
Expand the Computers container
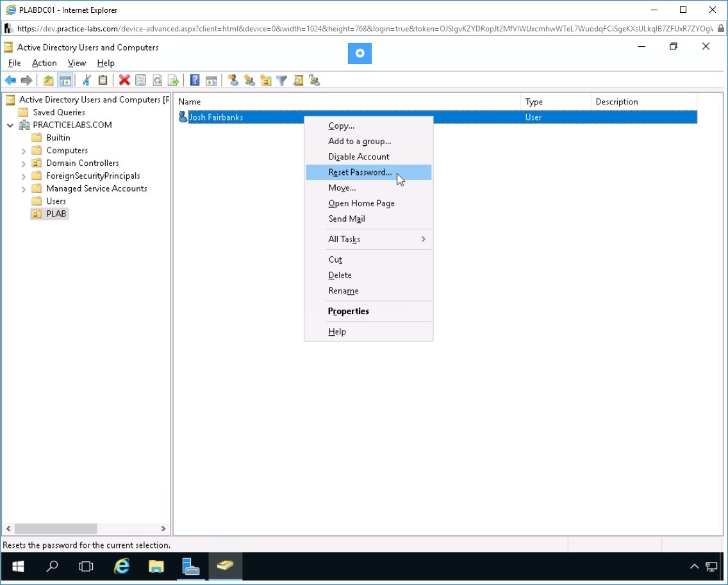[23, 151]
